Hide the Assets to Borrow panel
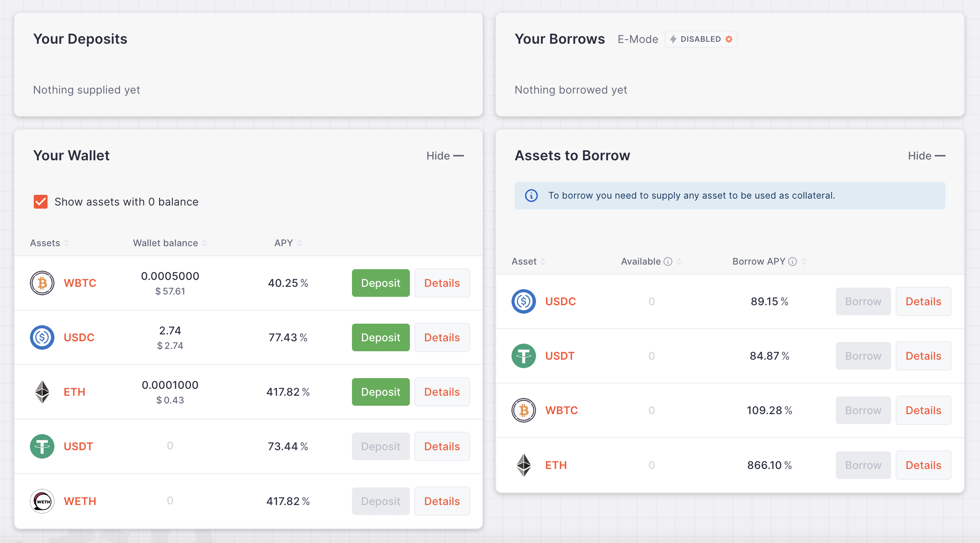980x543 pixels. [926, 156]
